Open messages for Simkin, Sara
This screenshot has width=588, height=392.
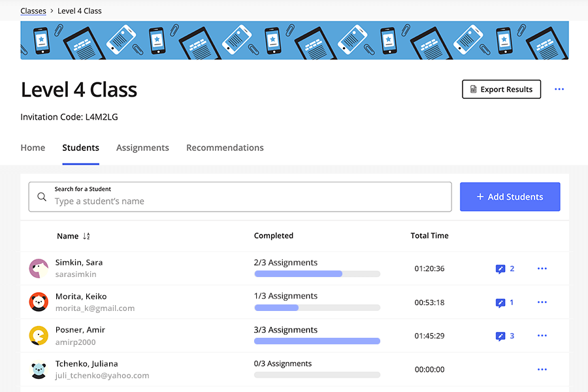pos(504,269)
